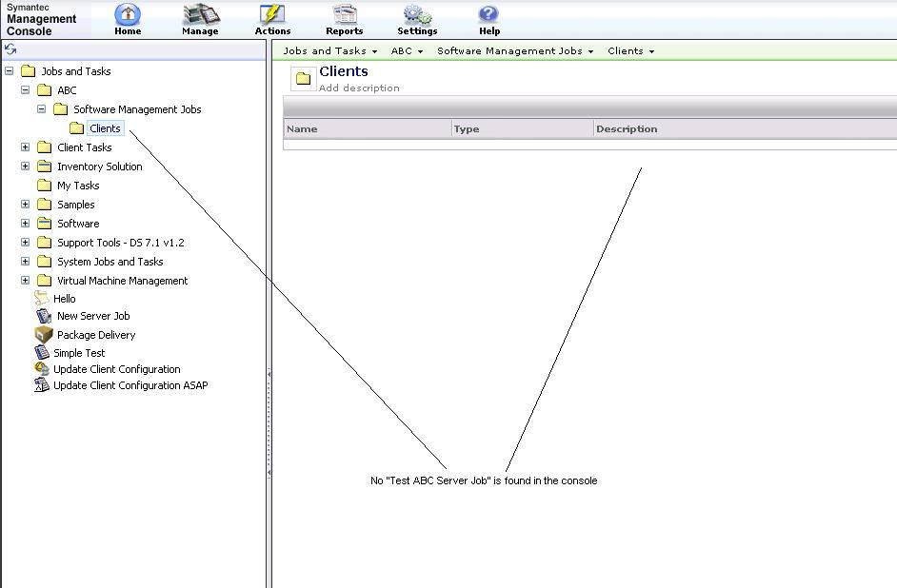Select the New Server Job item

click(92, 316)
